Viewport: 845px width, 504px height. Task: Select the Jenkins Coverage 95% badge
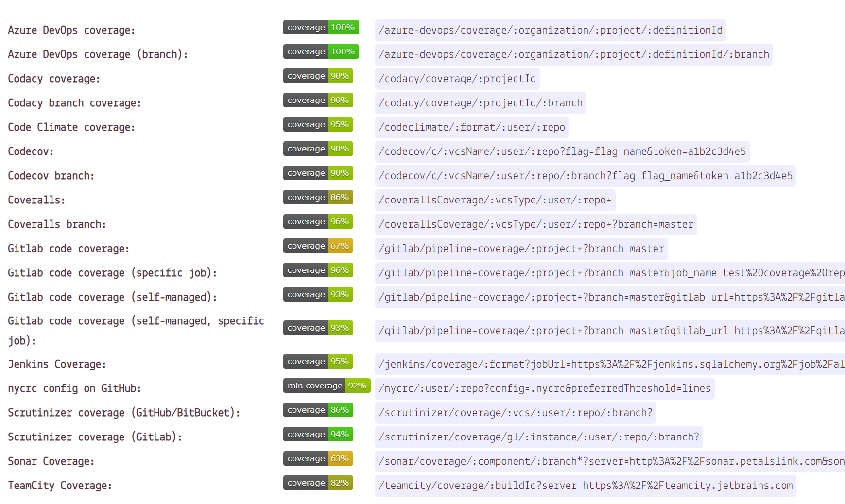coord(318,361)
